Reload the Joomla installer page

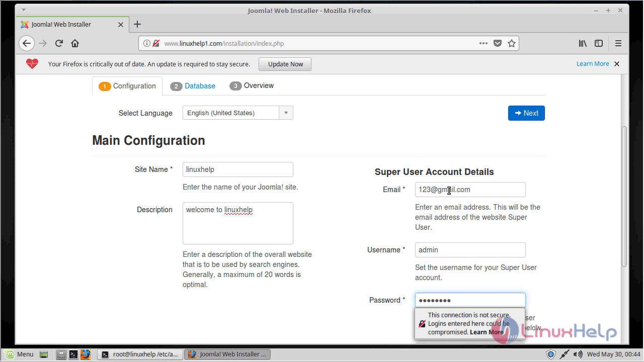click(59, 43)
